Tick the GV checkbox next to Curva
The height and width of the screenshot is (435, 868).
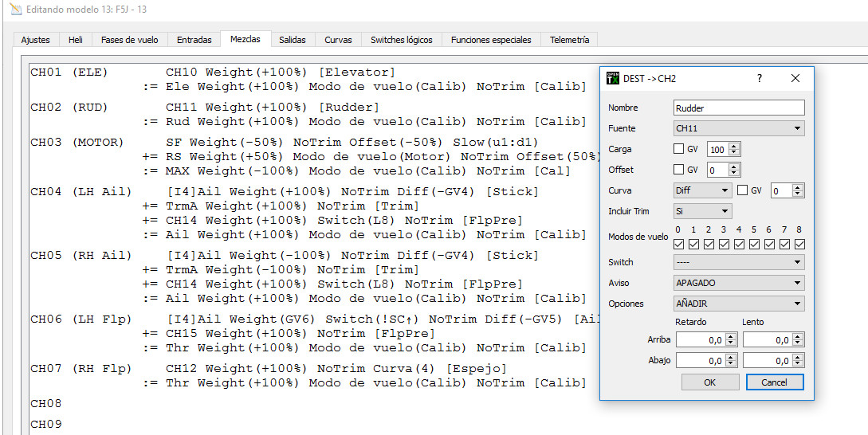coord(742,190)
